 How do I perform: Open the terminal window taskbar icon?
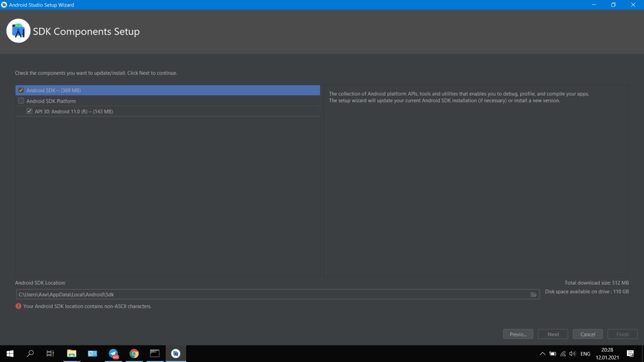[x=154, y=353]
